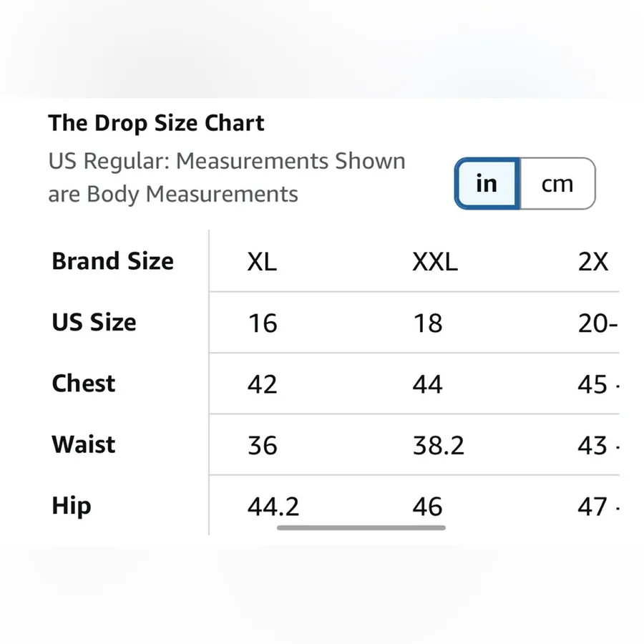Image resolution: width=644 pixels, height=644 pixels.
Task: Click the XXL hip value 46
Action: [x=428, y=507]
